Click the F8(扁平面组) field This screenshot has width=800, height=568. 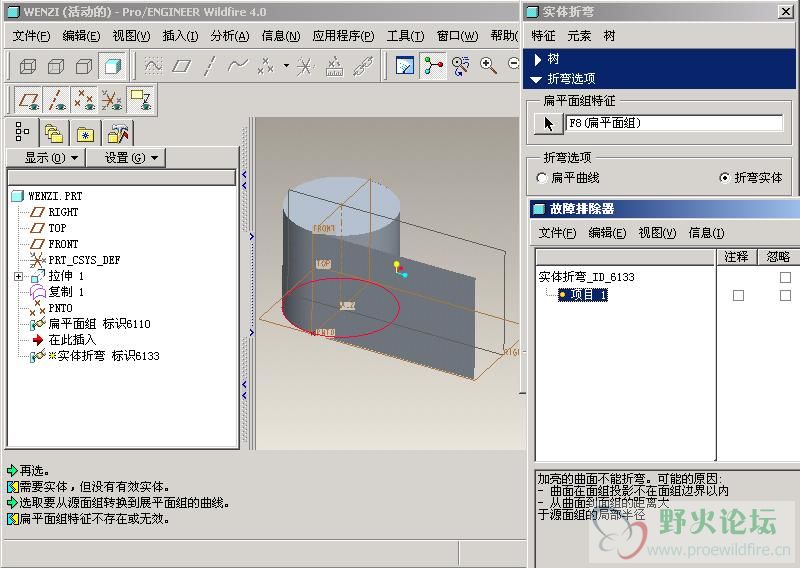(x=674, y=123)
